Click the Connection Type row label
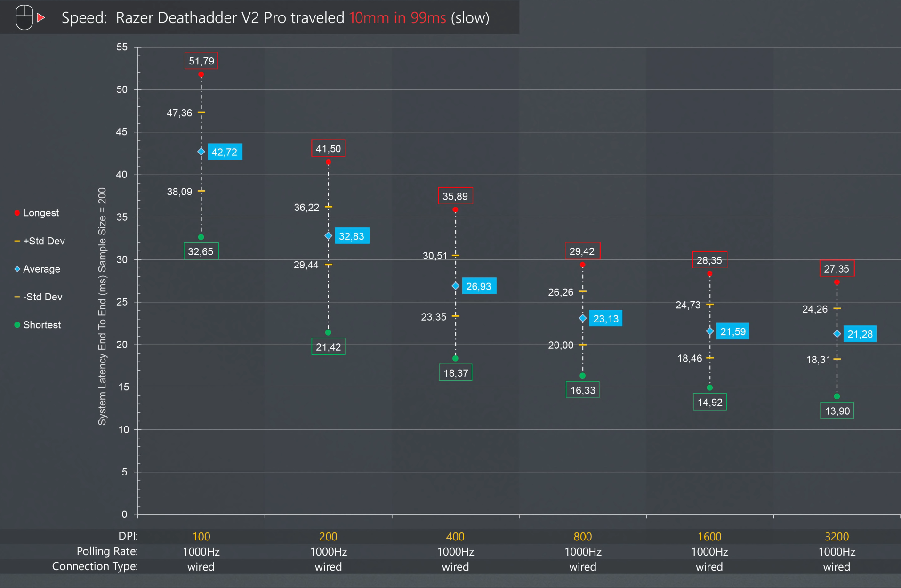The width and height of the screenshot is (901, 588). [95, 566]
